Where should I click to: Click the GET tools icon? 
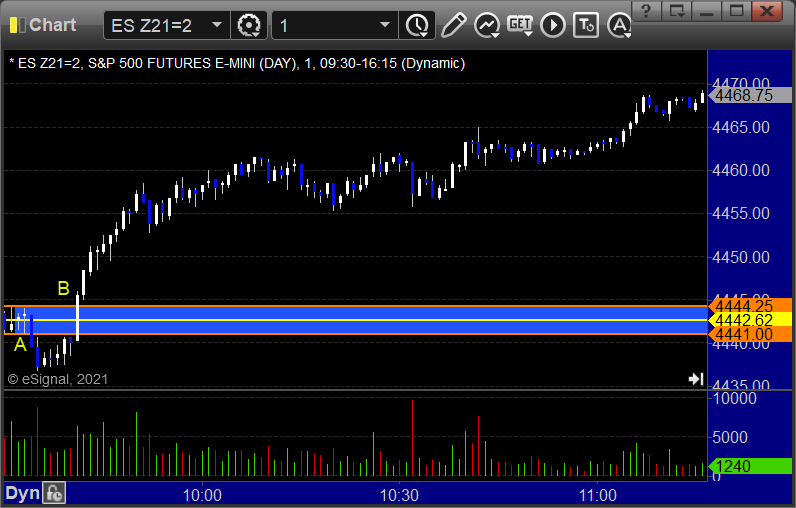point(520,25)
